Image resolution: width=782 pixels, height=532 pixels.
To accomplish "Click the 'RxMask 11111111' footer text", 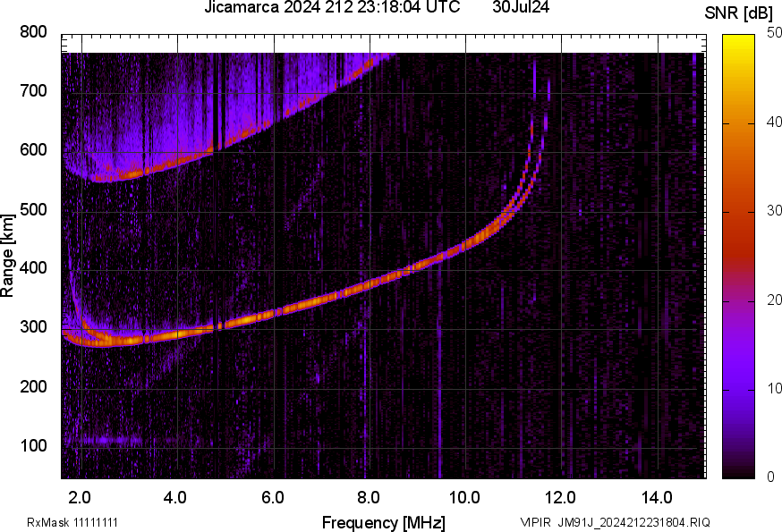I will coord(72,522).
